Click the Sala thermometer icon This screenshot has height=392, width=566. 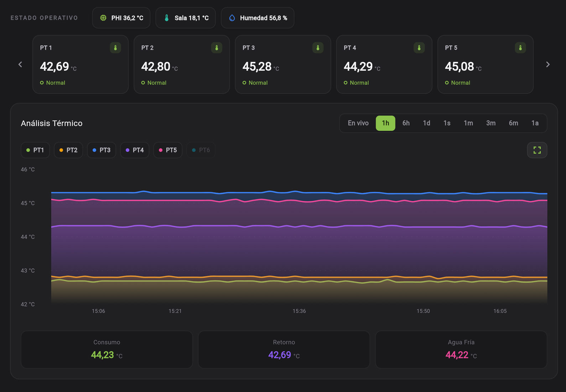pyautogui.click(x=166, y=18)
